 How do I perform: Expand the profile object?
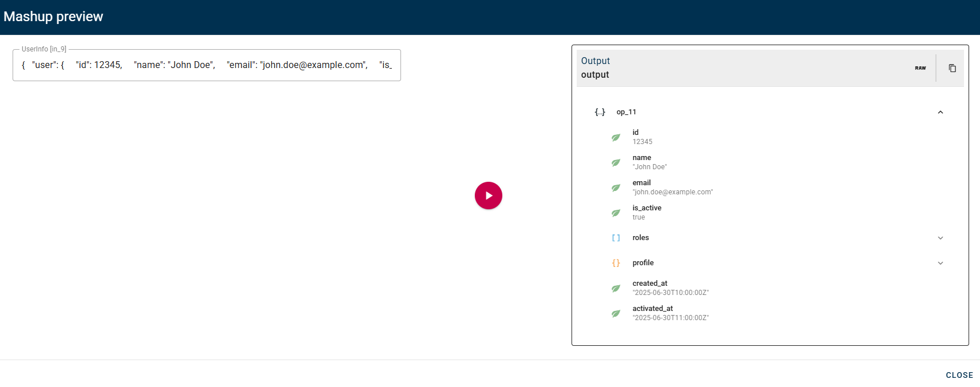pyautogui.click(x=940, y=263)
